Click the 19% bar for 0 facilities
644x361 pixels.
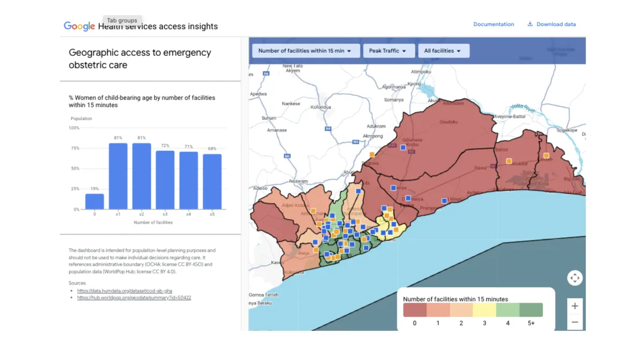[x=94, y=201]
